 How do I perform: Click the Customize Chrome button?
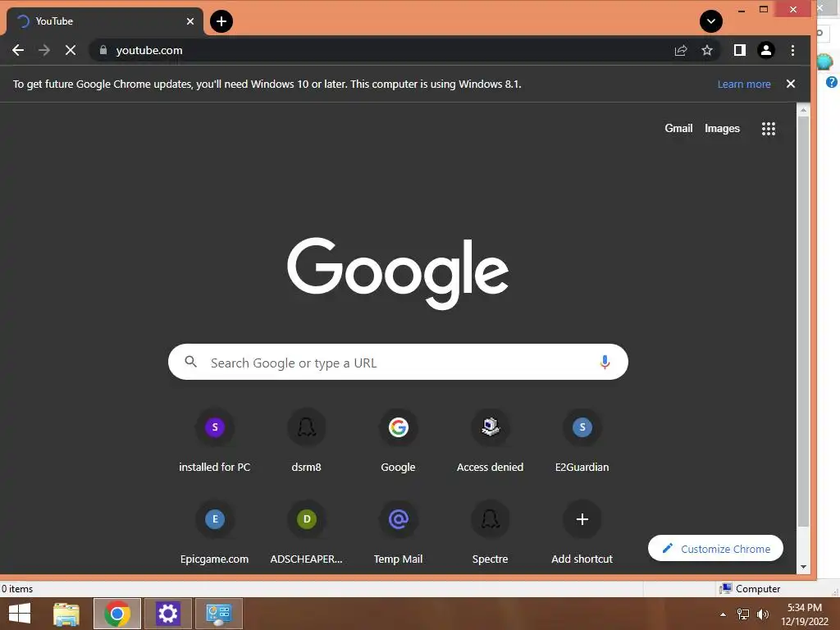coord(715,548)
